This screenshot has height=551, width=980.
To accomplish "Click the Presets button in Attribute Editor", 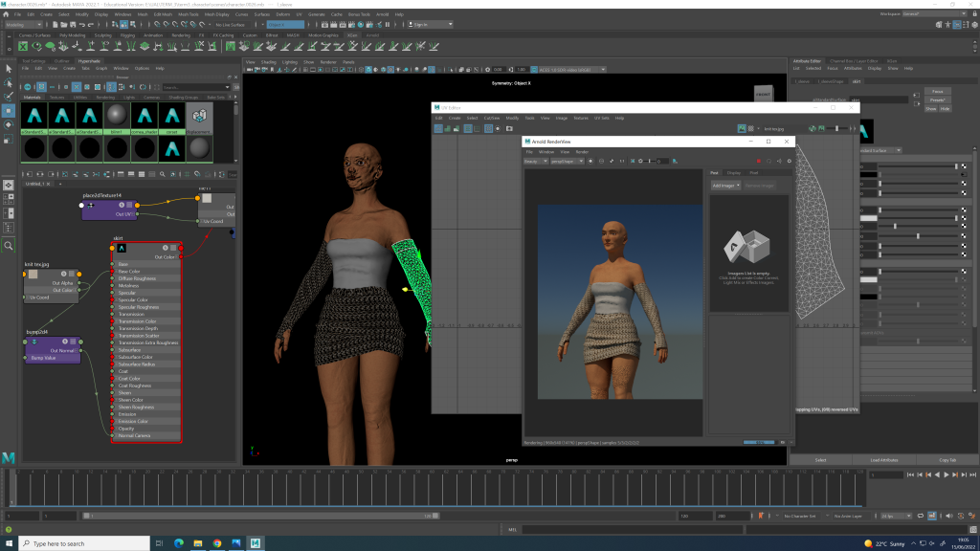I will [x=938, y=99].
